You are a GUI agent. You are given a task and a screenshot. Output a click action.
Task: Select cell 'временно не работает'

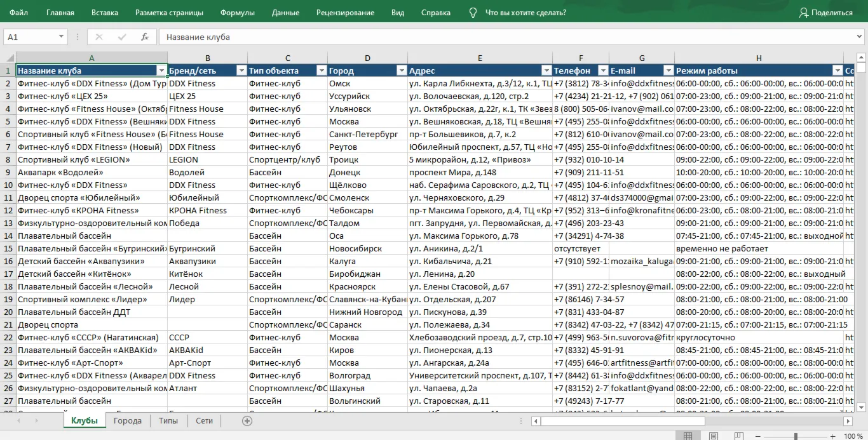[759, 248]
